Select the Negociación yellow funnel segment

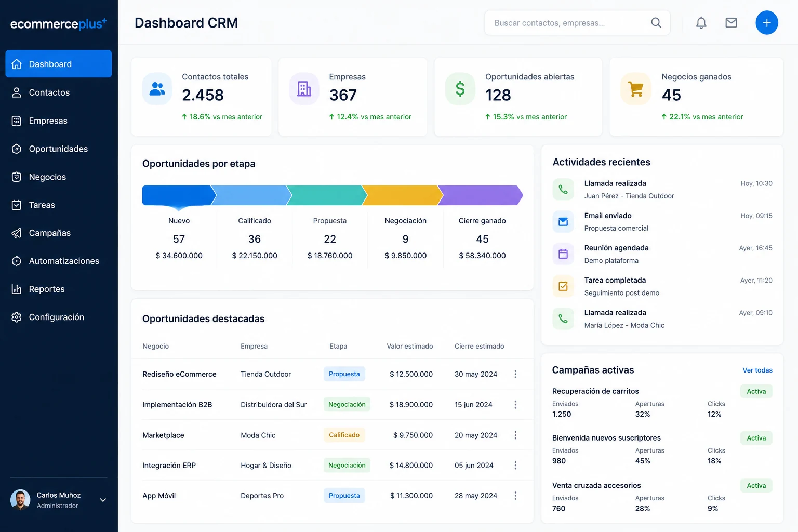point(403,195)
